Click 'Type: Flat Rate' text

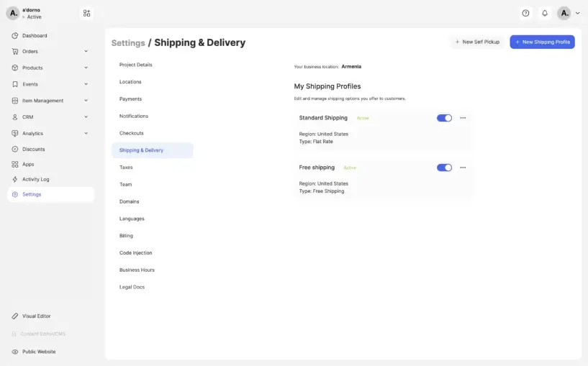pos(316,142)
